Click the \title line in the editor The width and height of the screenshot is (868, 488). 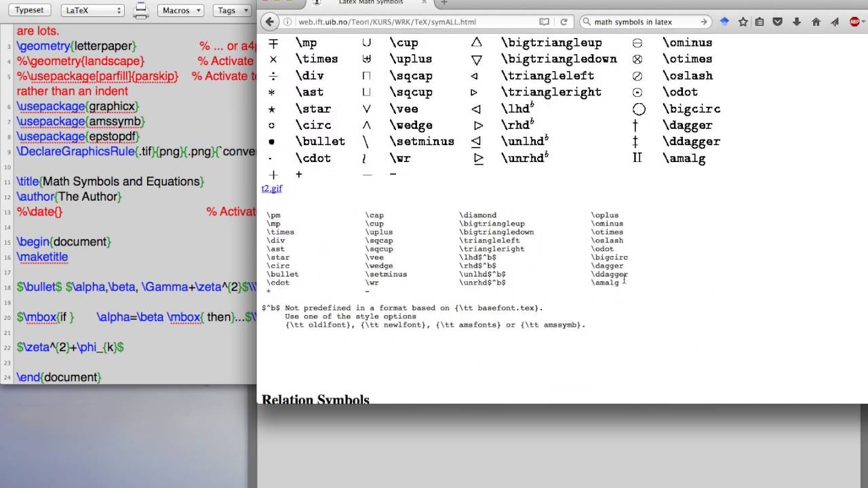pos(111,182)
